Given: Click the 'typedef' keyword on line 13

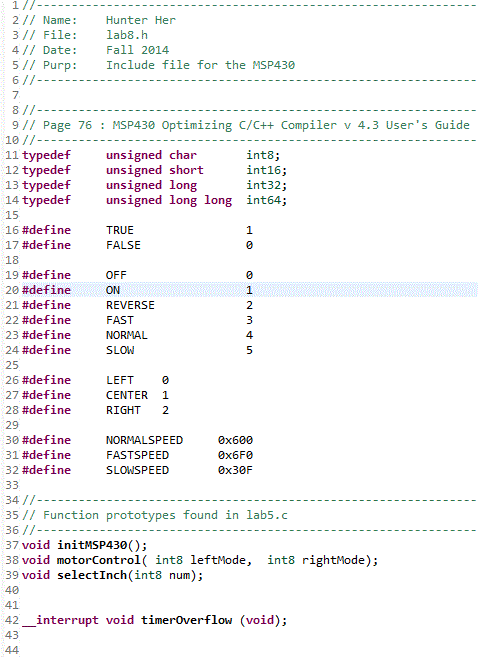Looking at the screenshot, I should coord(46,185).
